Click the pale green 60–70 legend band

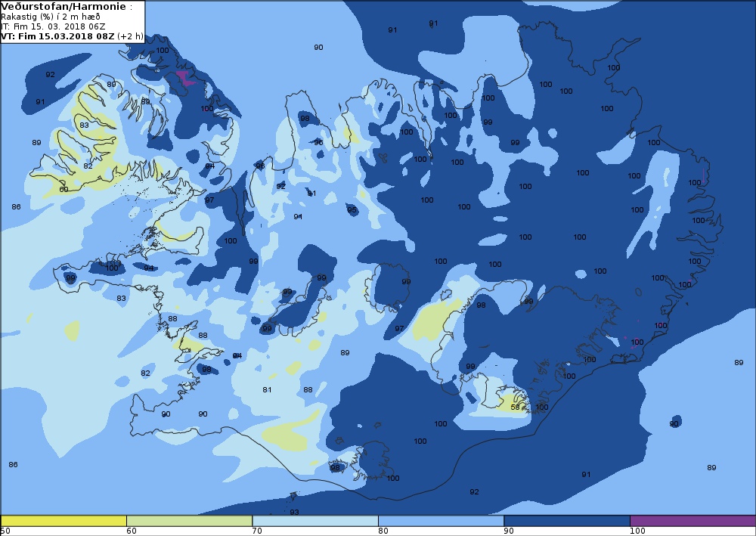click(190, 521)
